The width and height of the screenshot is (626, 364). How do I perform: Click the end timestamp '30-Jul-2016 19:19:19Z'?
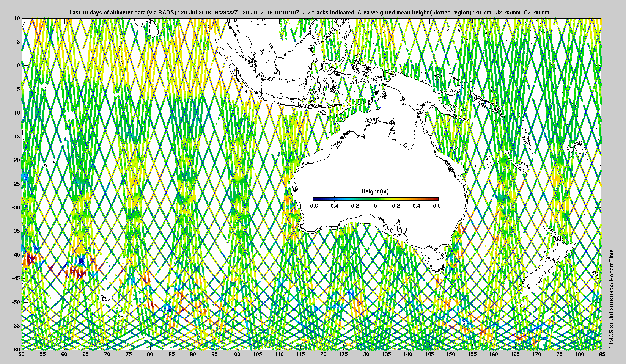[271, 13]
